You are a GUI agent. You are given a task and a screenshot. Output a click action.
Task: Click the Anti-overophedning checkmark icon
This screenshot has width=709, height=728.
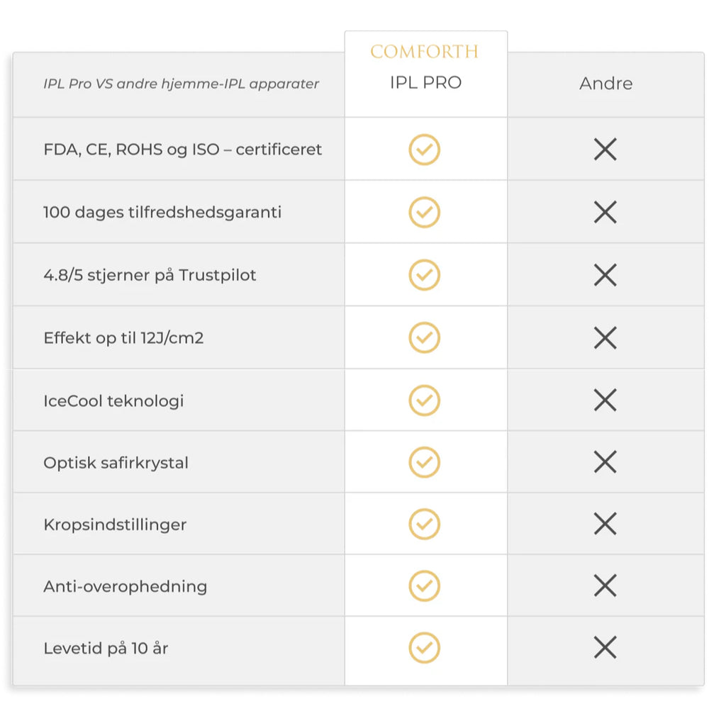coord(424,586)
